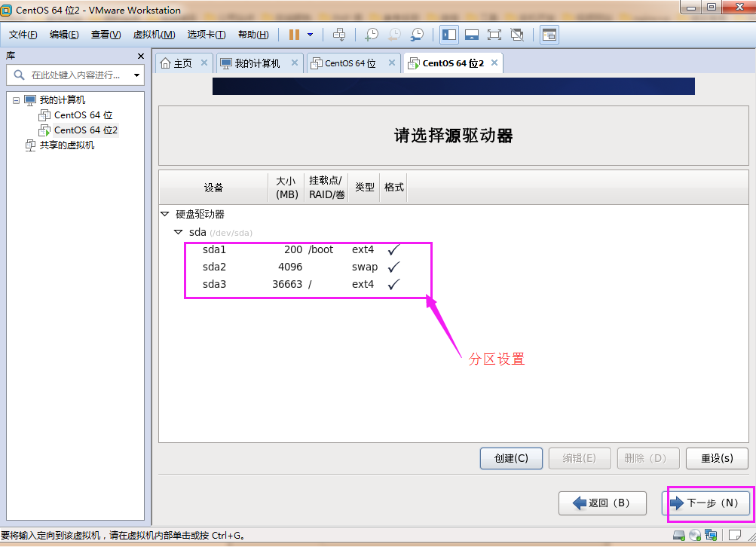Click the format checkmark for sda1

[x=394, y=249]
